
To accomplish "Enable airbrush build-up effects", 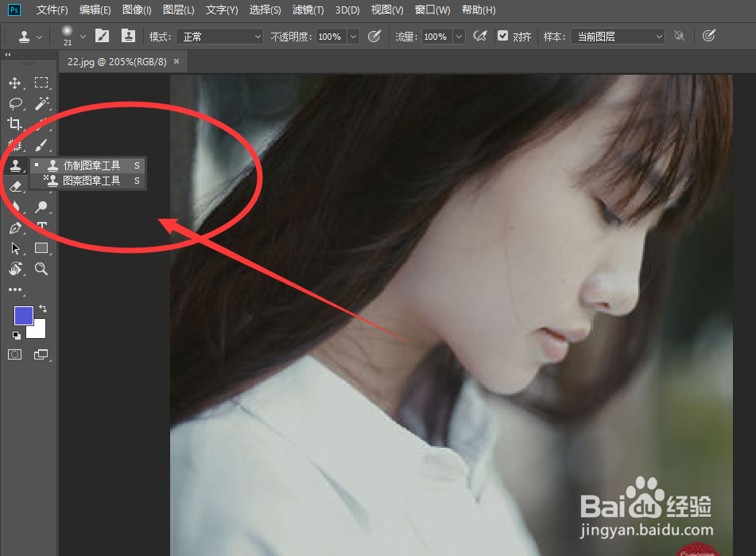I will coord(480,36).
